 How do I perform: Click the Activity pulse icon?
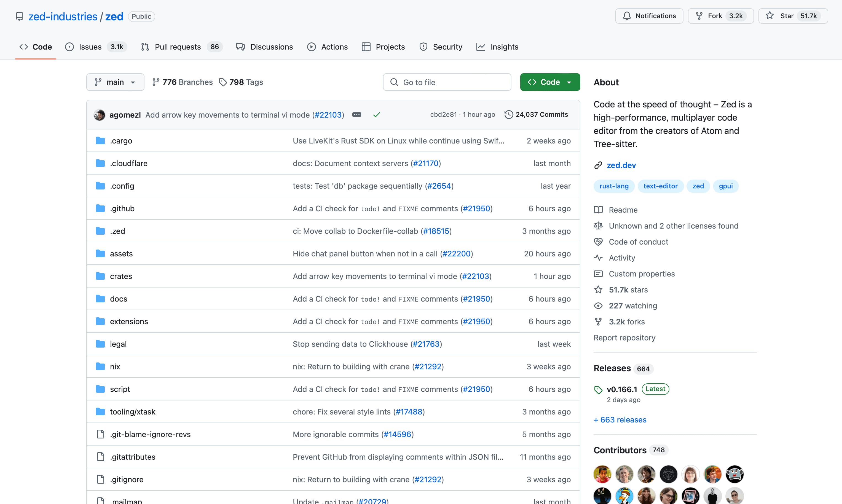598,258
